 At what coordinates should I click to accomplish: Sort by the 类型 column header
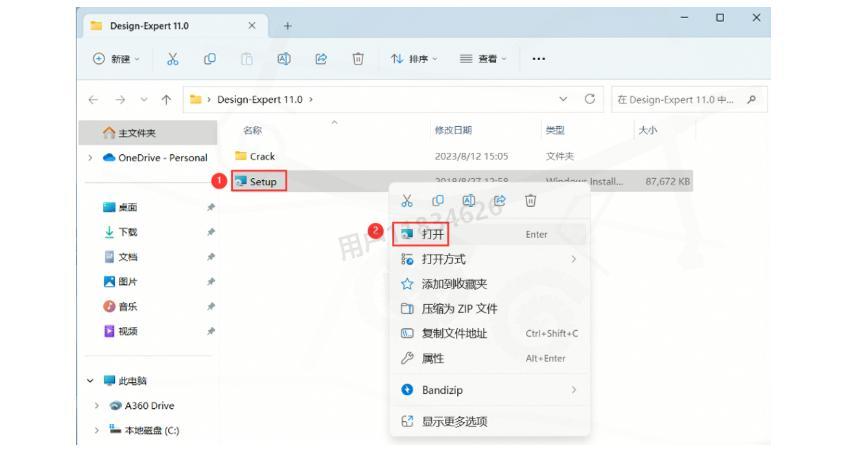(555, 130)
